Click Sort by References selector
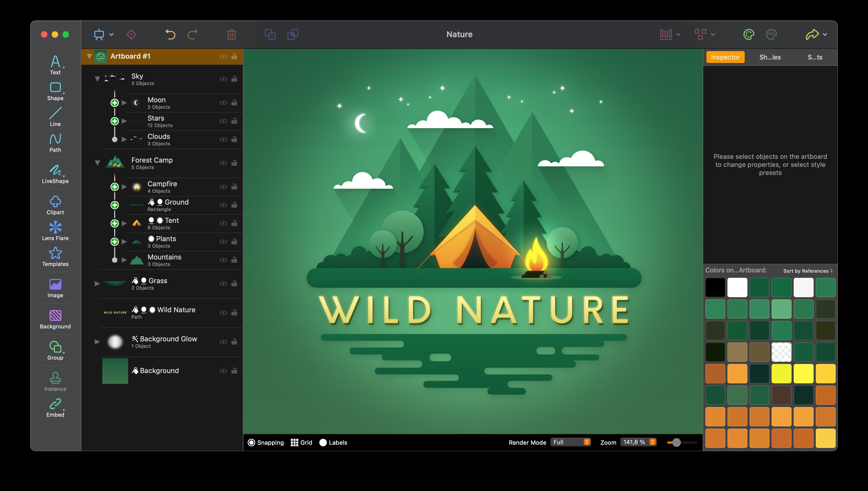868x491 pixels. tap(808, 271)
